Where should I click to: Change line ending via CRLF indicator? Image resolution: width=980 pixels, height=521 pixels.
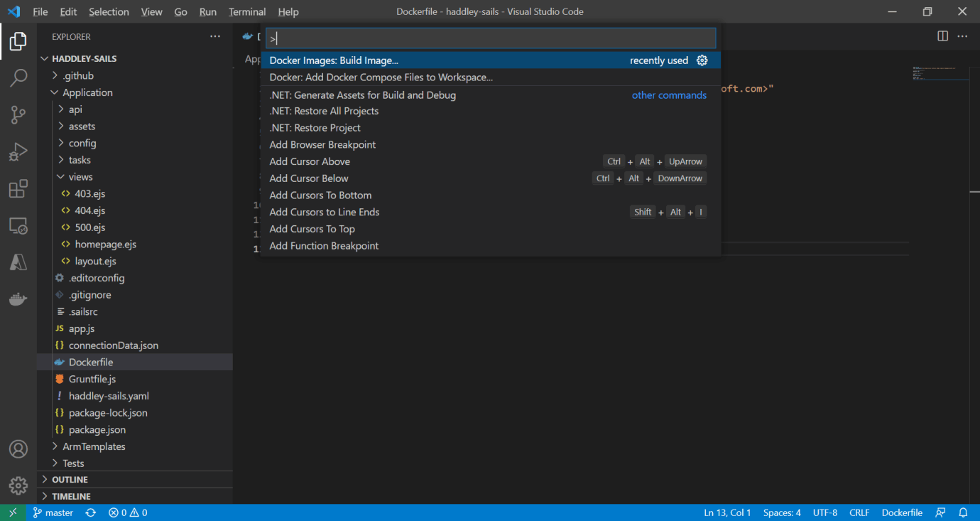pos(859,512)
